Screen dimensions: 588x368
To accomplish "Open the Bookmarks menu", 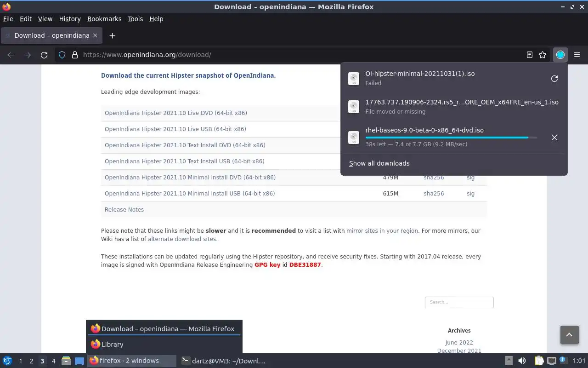I will pyautogui.click(x=104, y=19).
